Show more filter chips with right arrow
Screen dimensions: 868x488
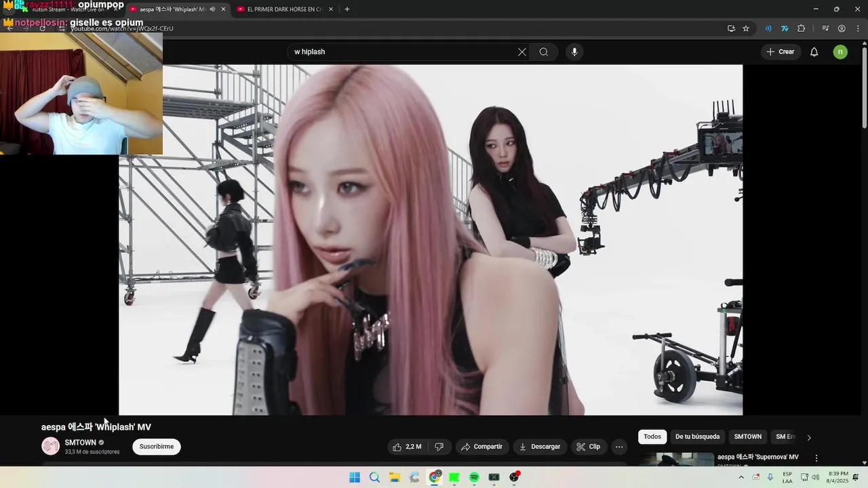pyautogui.click(x=808, y=437)
